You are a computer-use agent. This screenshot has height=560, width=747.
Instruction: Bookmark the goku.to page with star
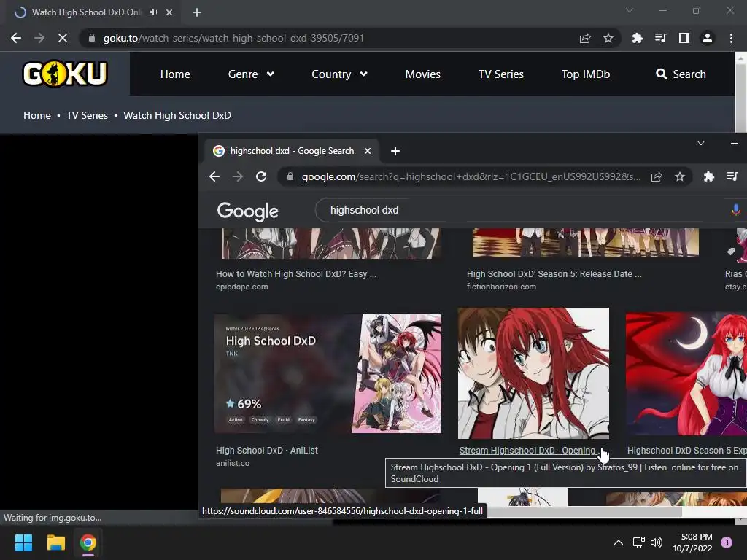pos(608,38)
